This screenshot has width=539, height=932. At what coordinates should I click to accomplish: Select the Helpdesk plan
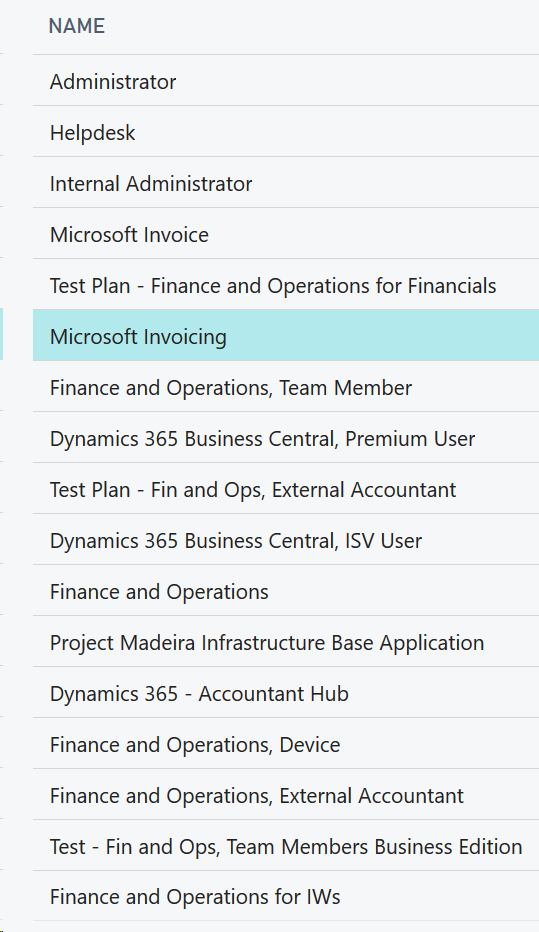pyautogui.click(x=286, y=132)
